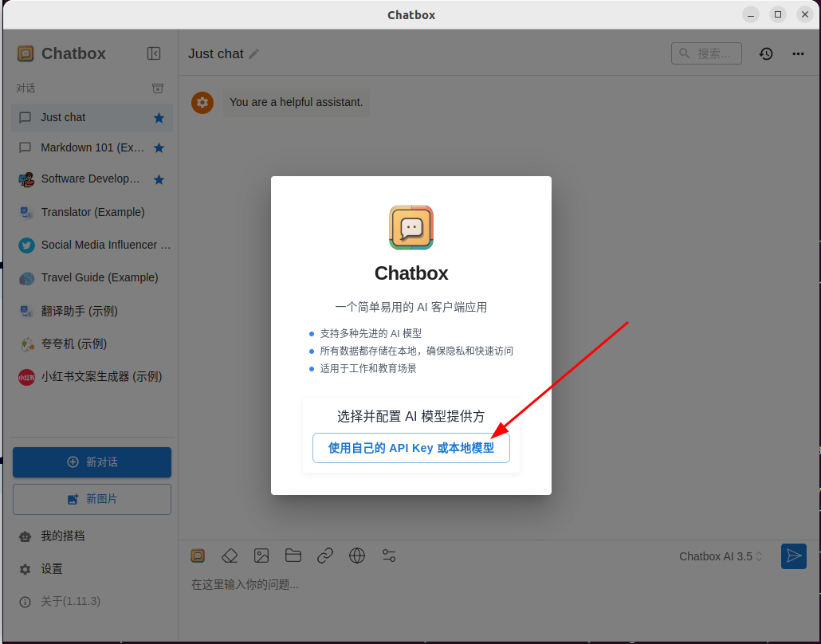Click the 翻译助手 avatar icon

click(x=27, y=311)
